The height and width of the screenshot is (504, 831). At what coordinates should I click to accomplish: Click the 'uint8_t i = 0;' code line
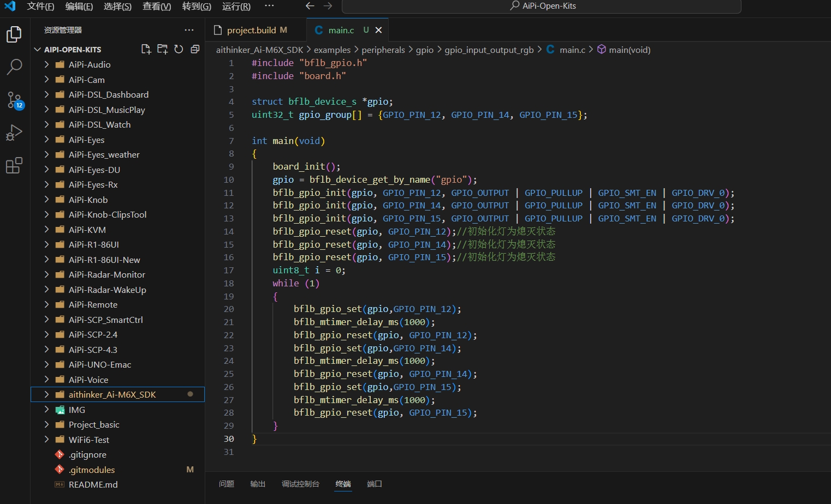pos(309,270)
